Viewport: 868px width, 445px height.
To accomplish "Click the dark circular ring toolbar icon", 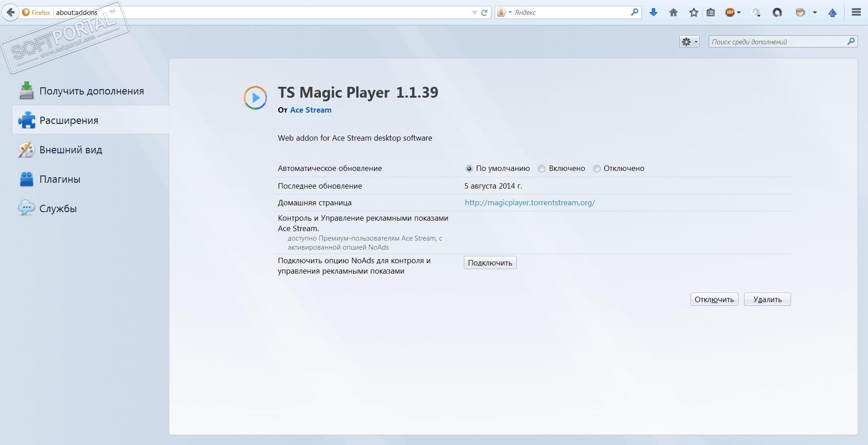I will 777,13.
